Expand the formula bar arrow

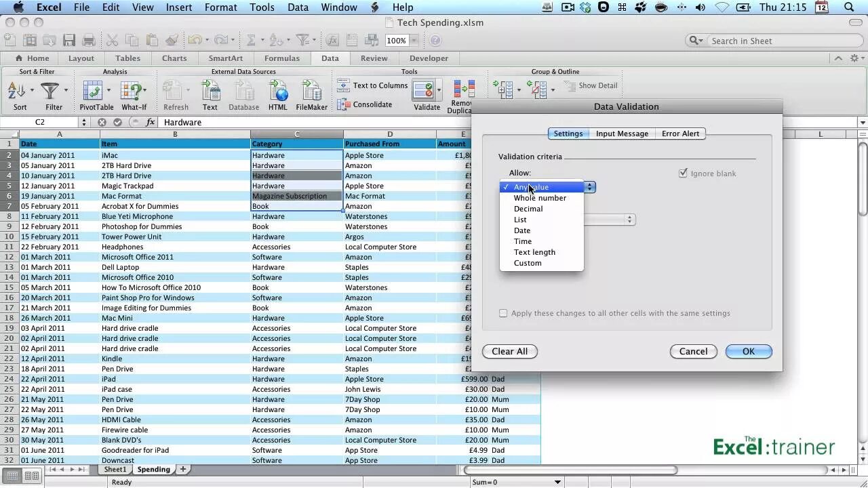pyautogui.click(x=862, y=123)
